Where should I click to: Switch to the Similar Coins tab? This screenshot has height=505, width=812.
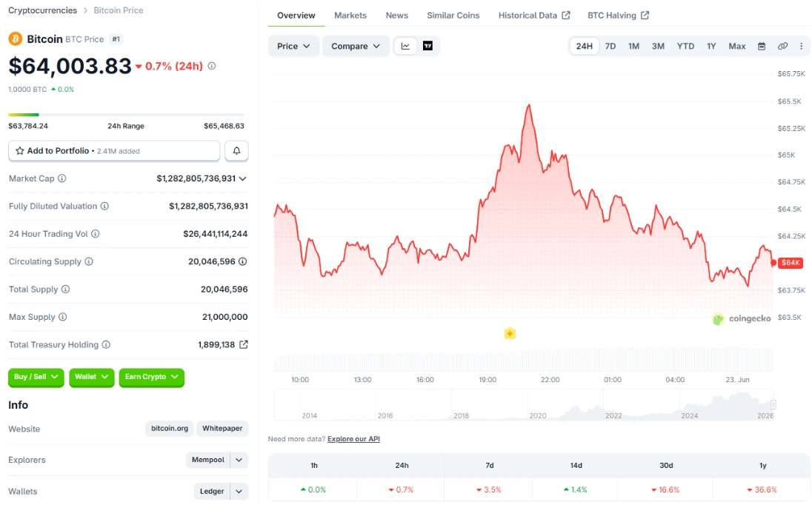[x=453, y=16]
